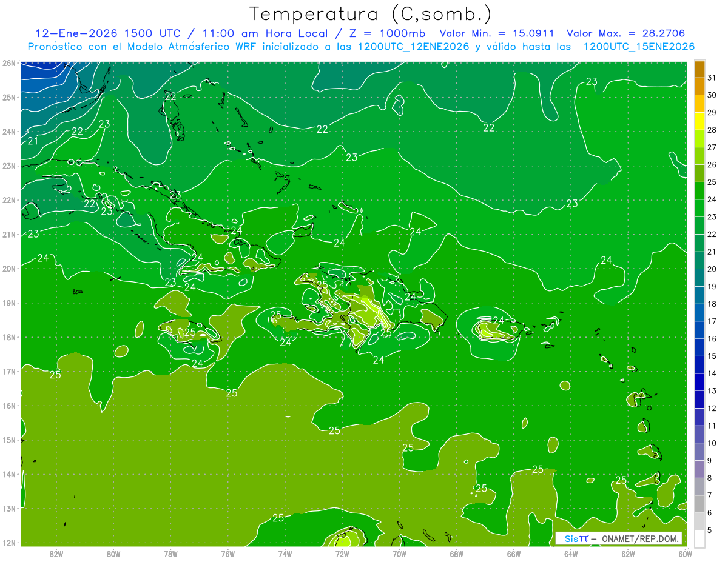728x562 pixels.
Task: Click color bar label 19
Action: (x=712, y=286)
